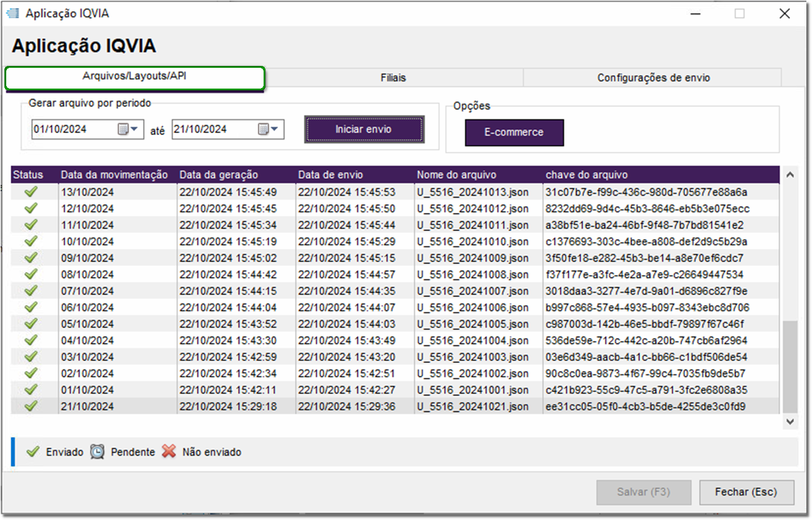Click the vertical scrollbar thumb of the table
812x520 pixels.
click(x=790, y=367)
